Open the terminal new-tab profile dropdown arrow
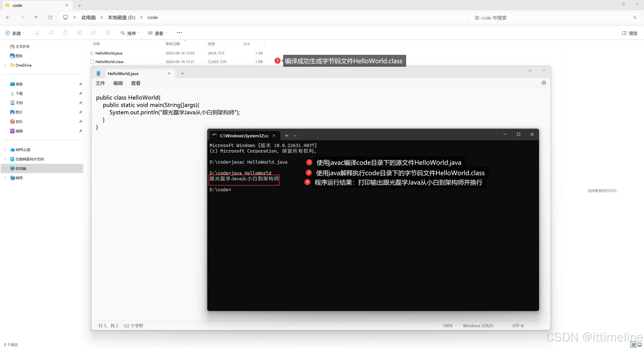The width and height of the screenshot is (644, 348). click(295, 136)
